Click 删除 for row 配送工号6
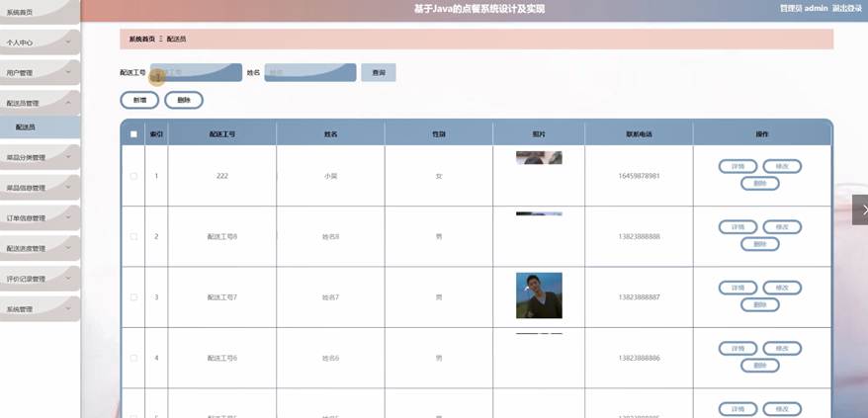Screen dimensions: 868x418 click(760, 366)
